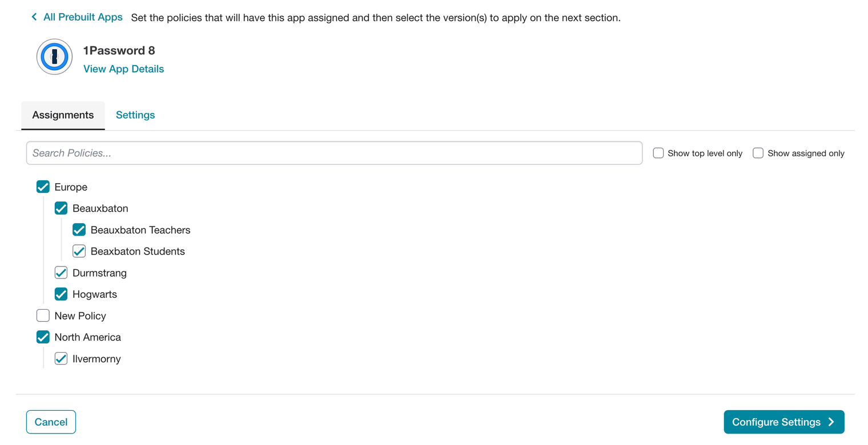Click the Cancel button
Viewport: 868px width, 445px height.
point(51,422)
